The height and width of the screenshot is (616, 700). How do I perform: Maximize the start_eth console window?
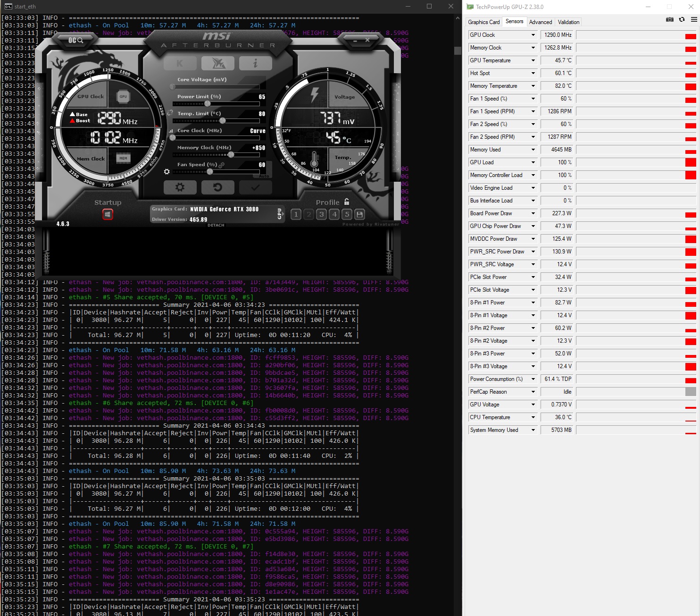pyautogui.click(x=429, y=7)
